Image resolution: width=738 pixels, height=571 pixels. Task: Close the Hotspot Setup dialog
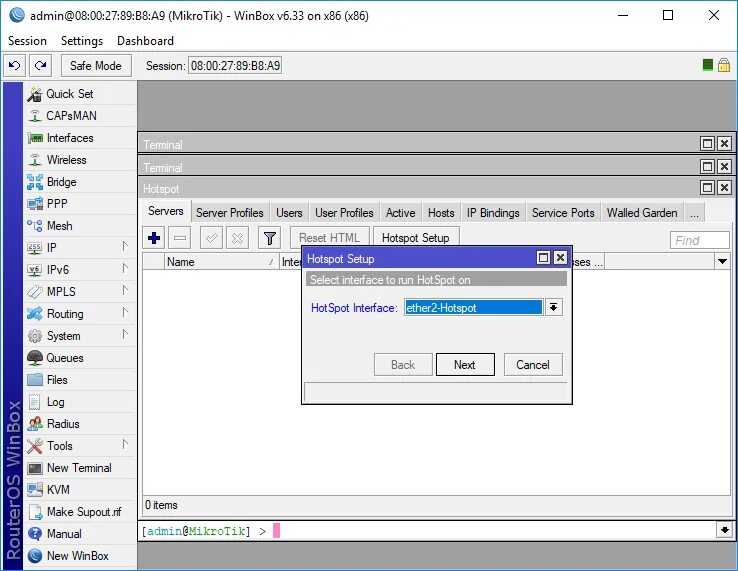pos(560,258)
